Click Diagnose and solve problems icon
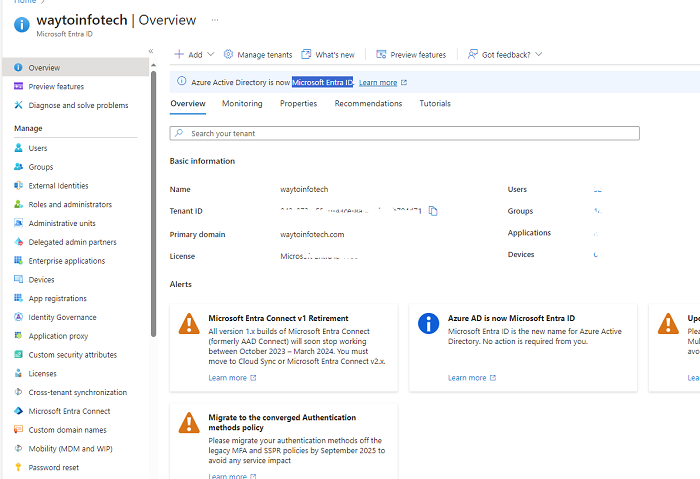 [x=18, y=105]
